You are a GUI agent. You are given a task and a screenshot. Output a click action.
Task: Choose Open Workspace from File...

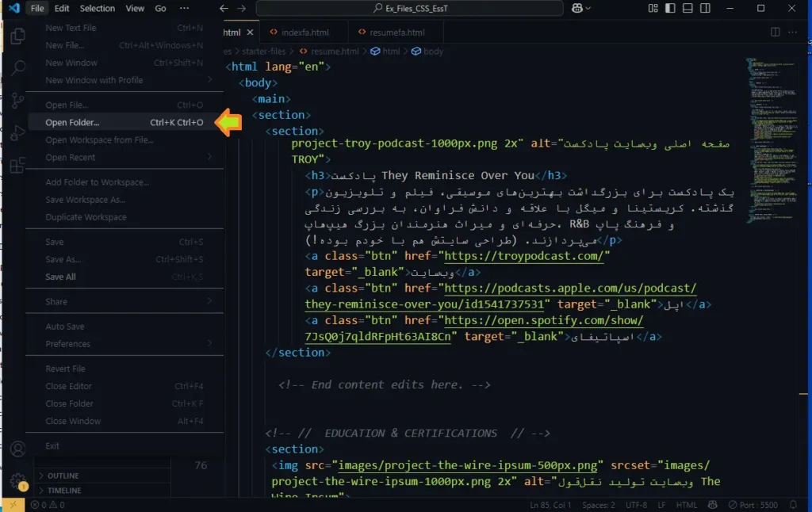(x=124, y=139)
